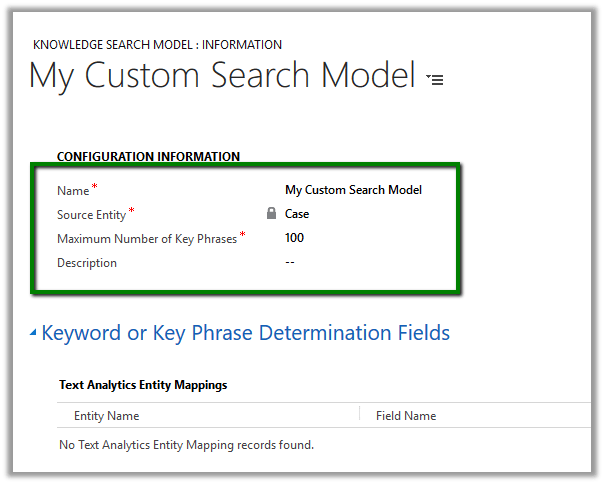Open the menu icon beside the page title
The image size is (604, 484).
pyautogui.click(x=435, y=79)
